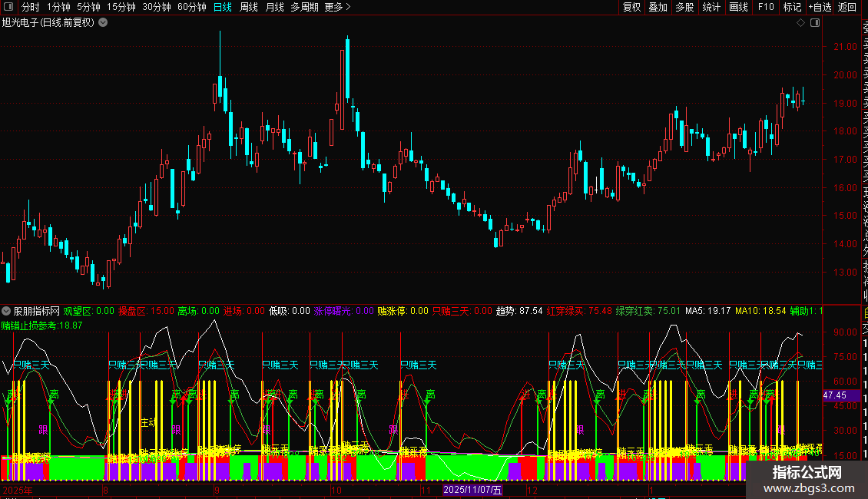Image resolution: width=868 pixels, height=499 pixels.
Task: Click the 进场: 0.00 indicator value
Action: 244,311
